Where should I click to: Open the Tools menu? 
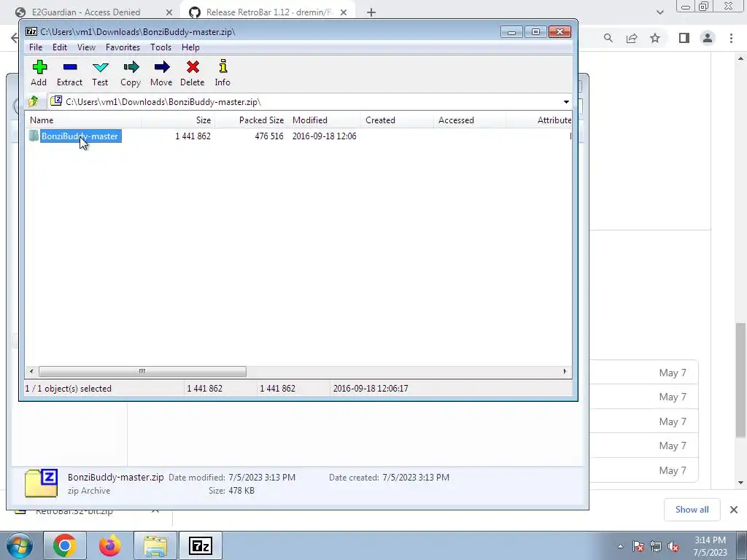click(160, 47)
